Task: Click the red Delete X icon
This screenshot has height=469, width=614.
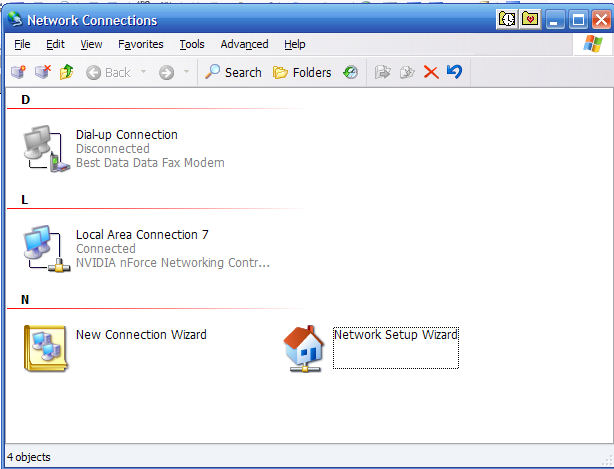Action: pyautogui.click(x=431, y=72)
